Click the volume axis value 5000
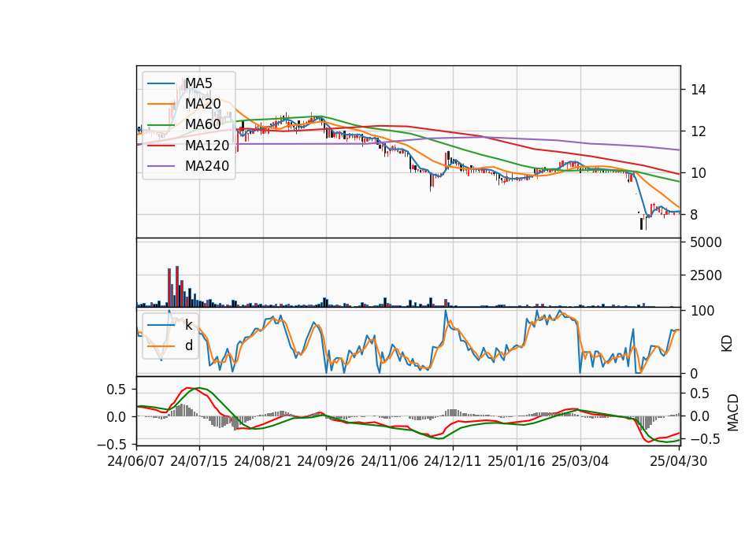 tap(706, 242)
